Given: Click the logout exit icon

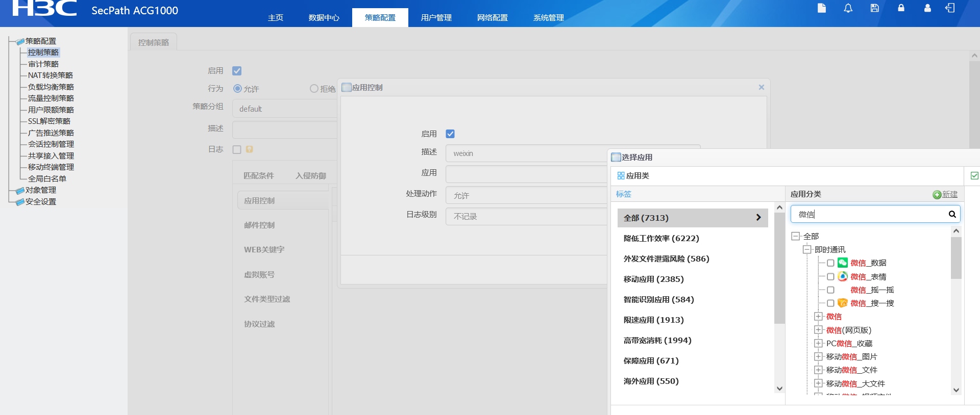Looking at the screenshot, I should [x=950, y=8].
